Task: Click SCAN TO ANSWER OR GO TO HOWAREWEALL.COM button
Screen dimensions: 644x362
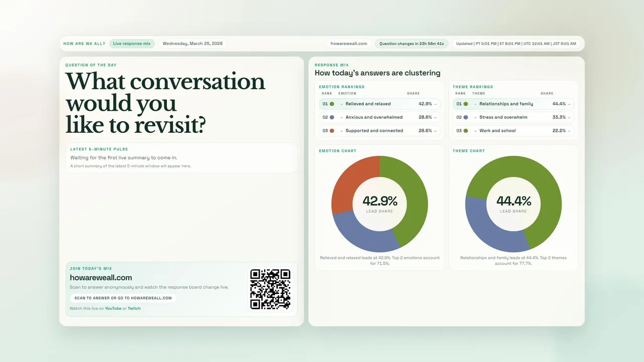Action: coord(123,298)
